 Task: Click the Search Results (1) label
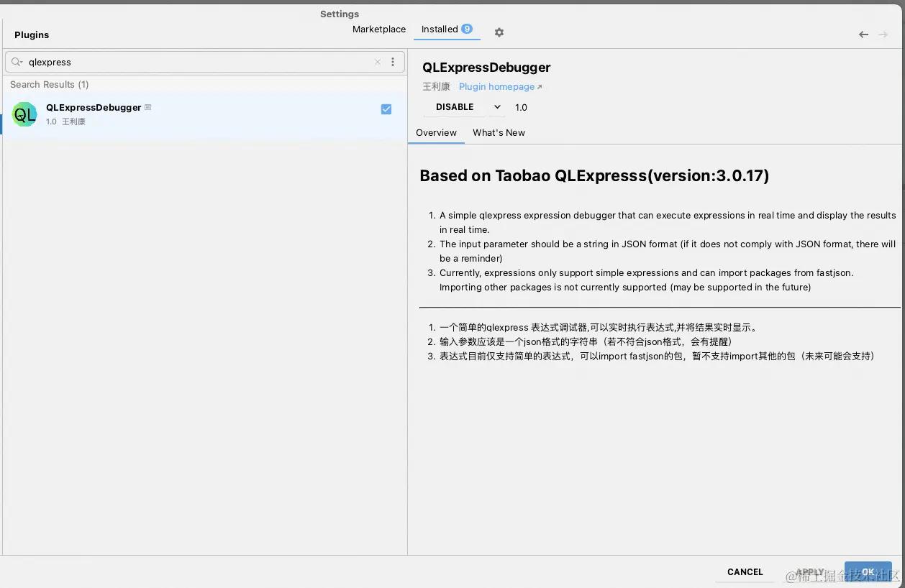50,85
